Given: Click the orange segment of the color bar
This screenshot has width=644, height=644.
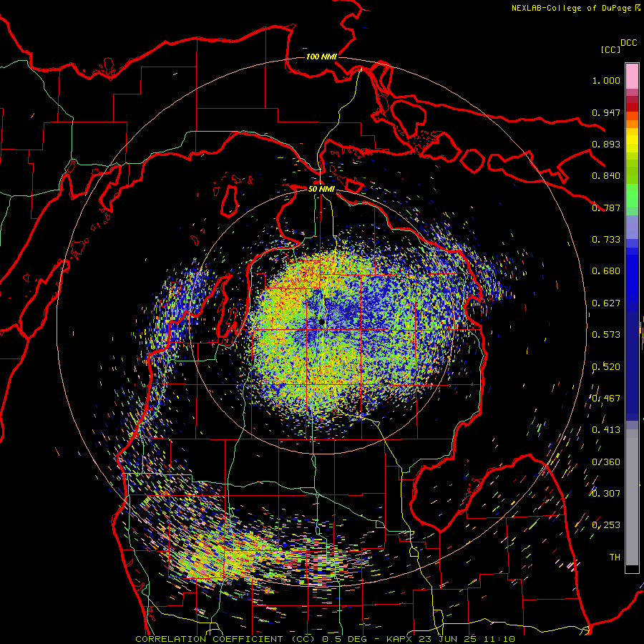Looking at the screenshot, I should point(632,120).
